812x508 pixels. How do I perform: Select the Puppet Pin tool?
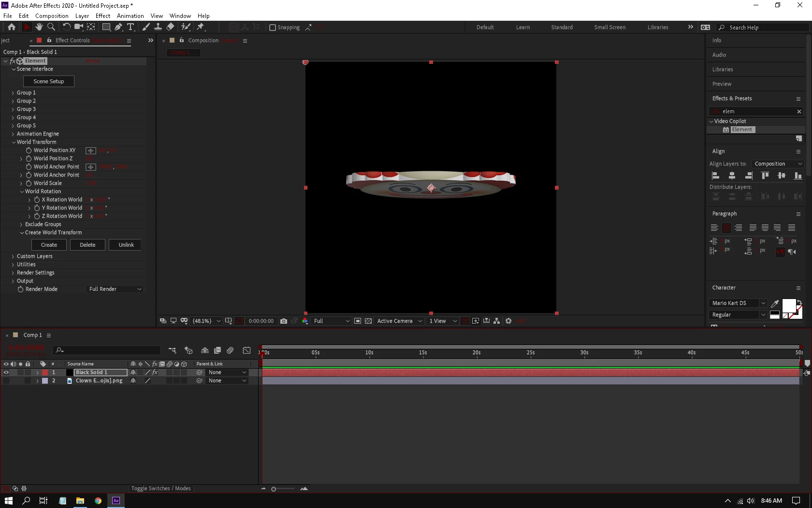pyautogui.click(x=201, y=27)
